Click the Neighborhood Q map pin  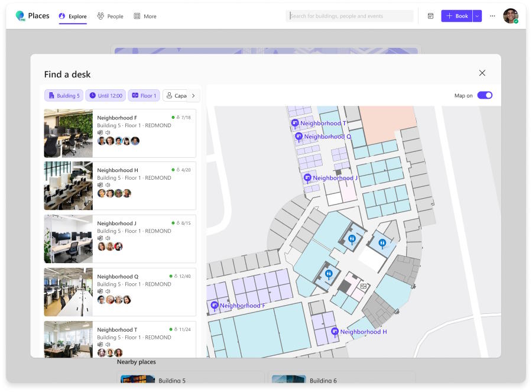tap(299, 136)
